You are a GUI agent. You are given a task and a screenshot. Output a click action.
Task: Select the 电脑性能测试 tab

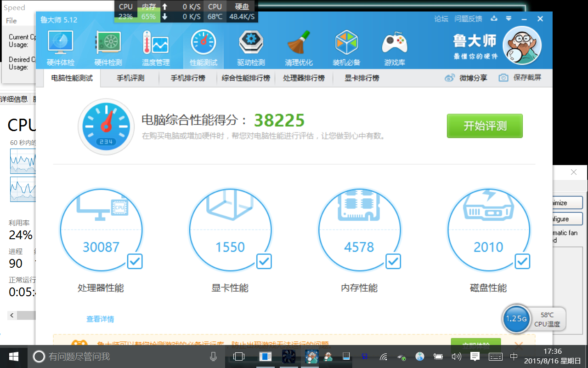pyautogui.click(x=72, y=78)
